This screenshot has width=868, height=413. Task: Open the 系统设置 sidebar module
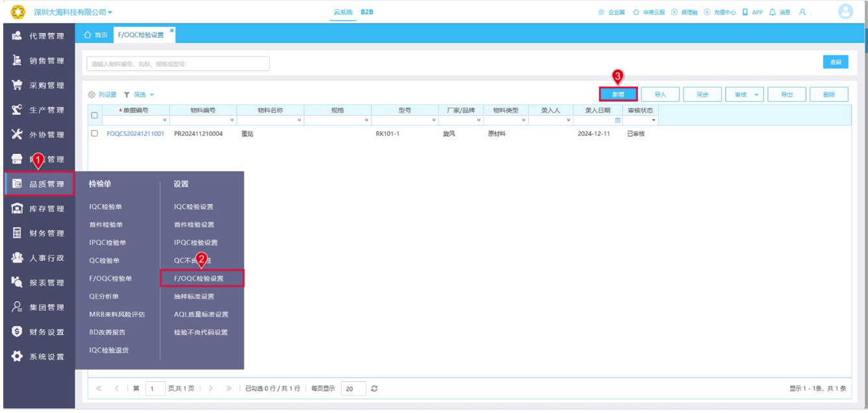[39, 357]
